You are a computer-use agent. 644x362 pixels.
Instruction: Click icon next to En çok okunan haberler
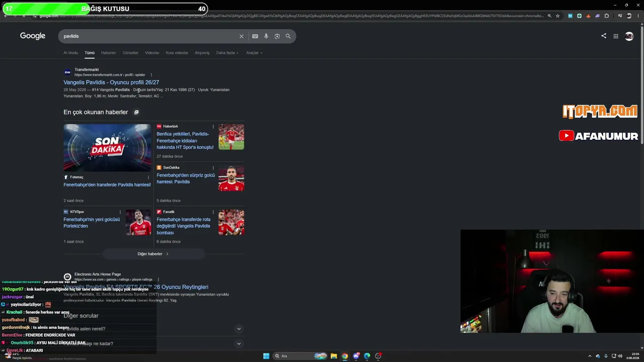click(136, 112)
